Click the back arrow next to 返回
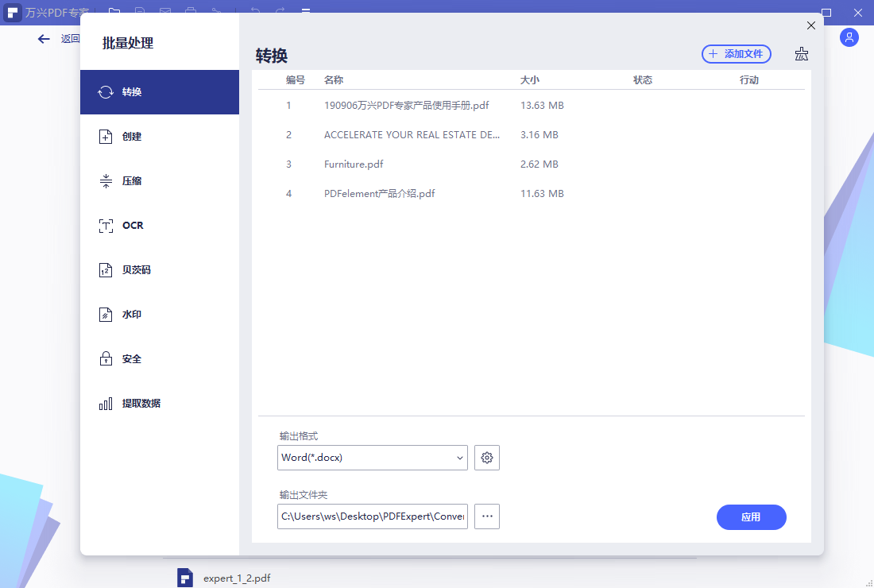 (44, 39)
